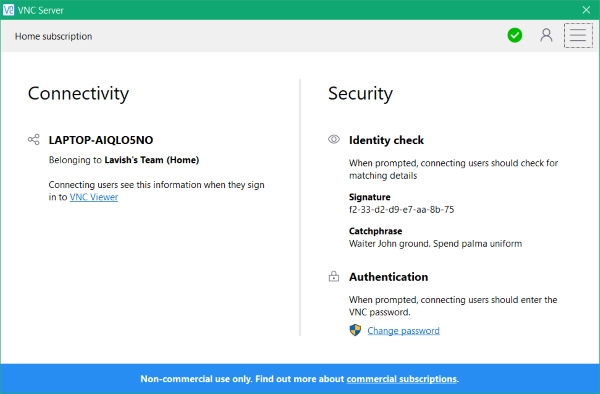Click the Catchphrase label
Screen dimensions: 600x394
(375, 231)
